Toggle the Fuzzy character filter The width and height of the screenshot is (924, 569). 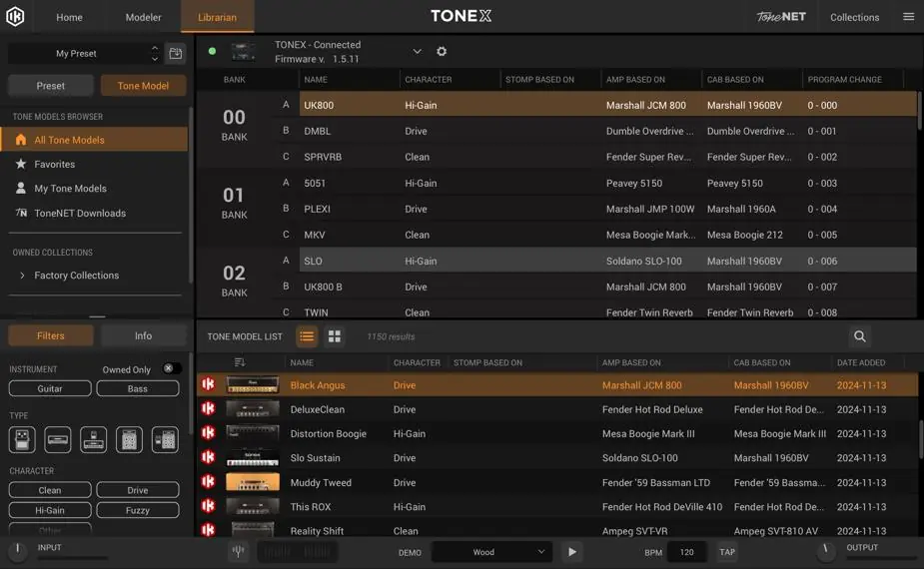pos(137,510)
